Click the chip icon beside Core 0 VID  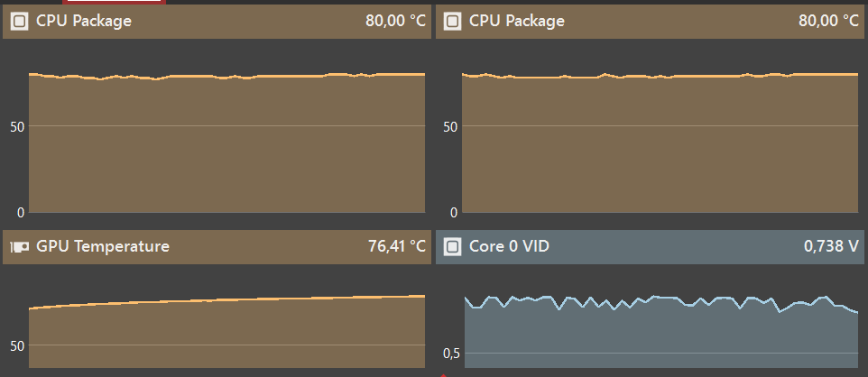coord(451,246)
